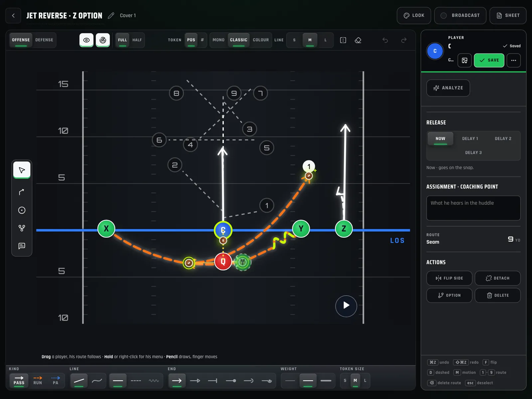The height and width of the screenshot is (399, 532).
Task: Click the SAVE button
Action: [x=489, y=60]
